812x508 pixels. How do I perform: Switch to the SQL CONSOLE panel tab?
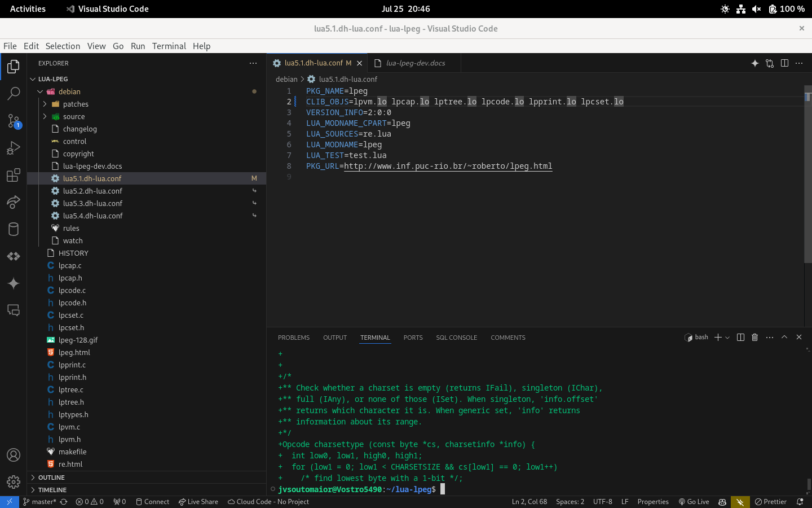click(456, 338)
